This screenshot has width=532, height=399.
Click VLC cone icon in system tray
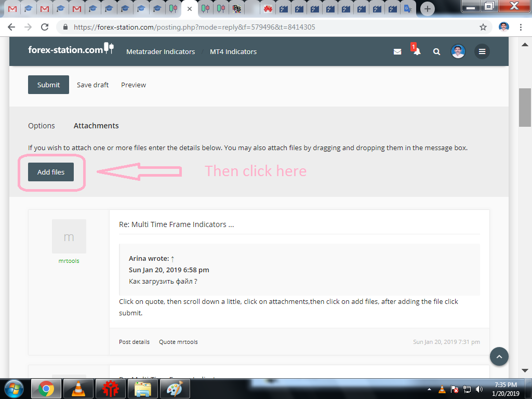[x=442, y=389]
